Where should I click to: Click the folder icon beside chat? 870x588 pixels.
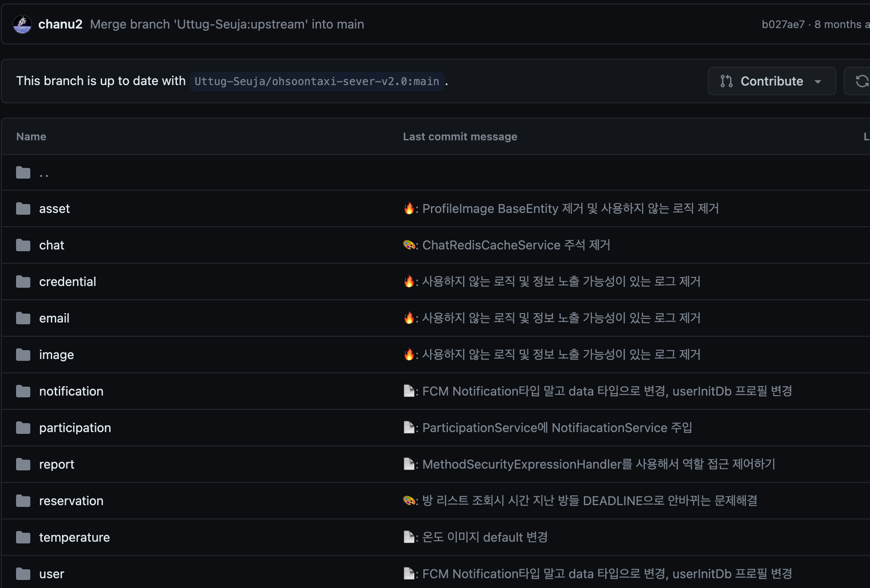[x=23, y=245]
